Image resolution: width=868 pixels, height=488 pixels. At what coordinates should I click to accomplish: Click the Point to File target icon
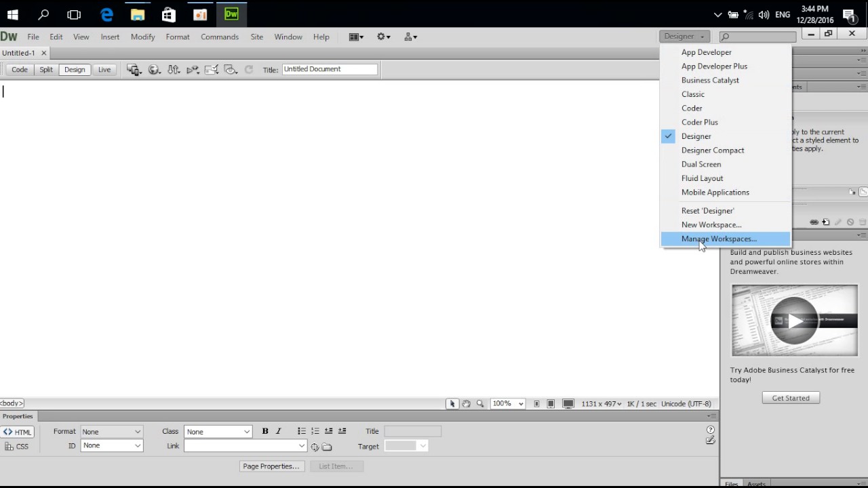pyautogui.click(x=315, y=447)
